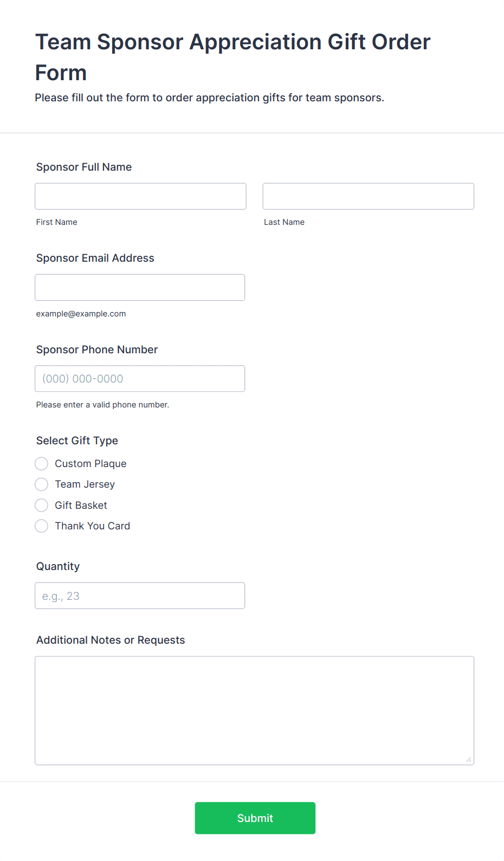The image size is (504, 861).
Task: Click the Sponsor Phone Number field
Action: coord(140,379)
